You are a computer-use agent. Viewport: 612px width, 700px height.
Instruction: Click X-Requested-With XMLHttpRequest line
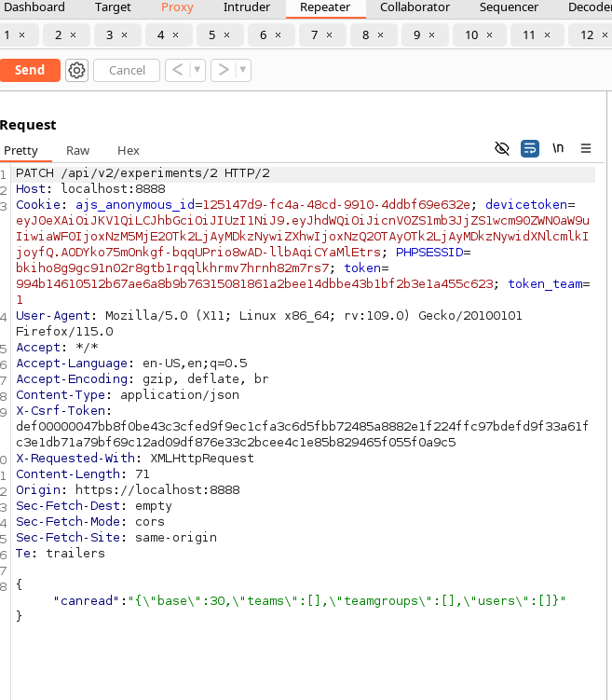tap(135, 459)
